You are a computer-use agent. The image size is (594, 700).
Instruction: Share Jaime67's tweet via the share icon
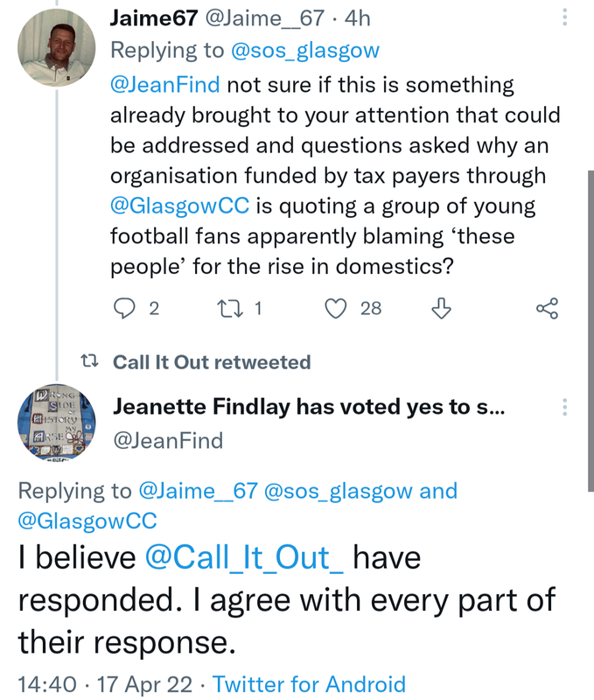click(547, 308)
